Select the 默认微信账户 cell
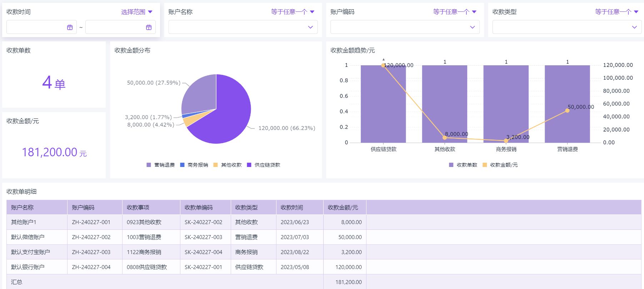The image size is (644, 289). [37, 237]
